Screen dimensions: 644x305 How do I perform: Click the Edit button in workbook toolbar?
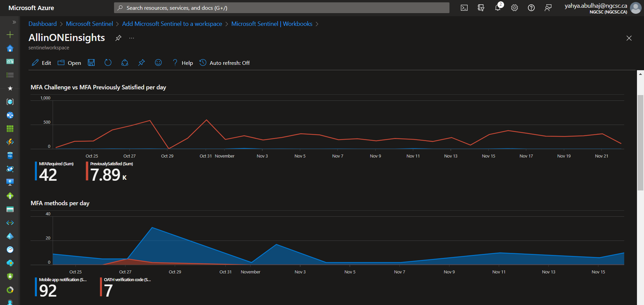pyautogui.click(x=41, y=63)
